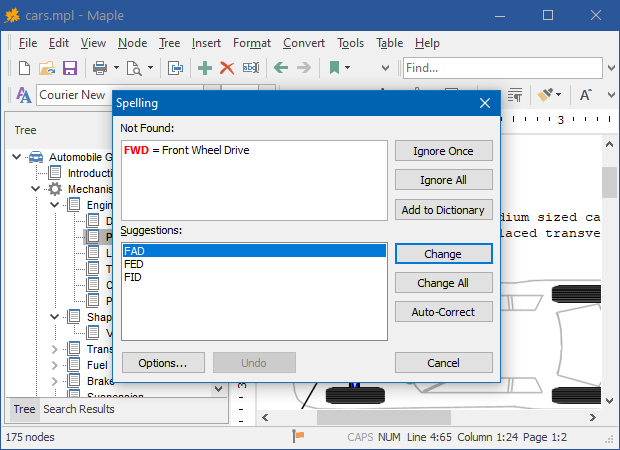The height and width of the screenshot is (450, 620).
Task: Click the Increase Font Size icon
Action: pos(586,95)
